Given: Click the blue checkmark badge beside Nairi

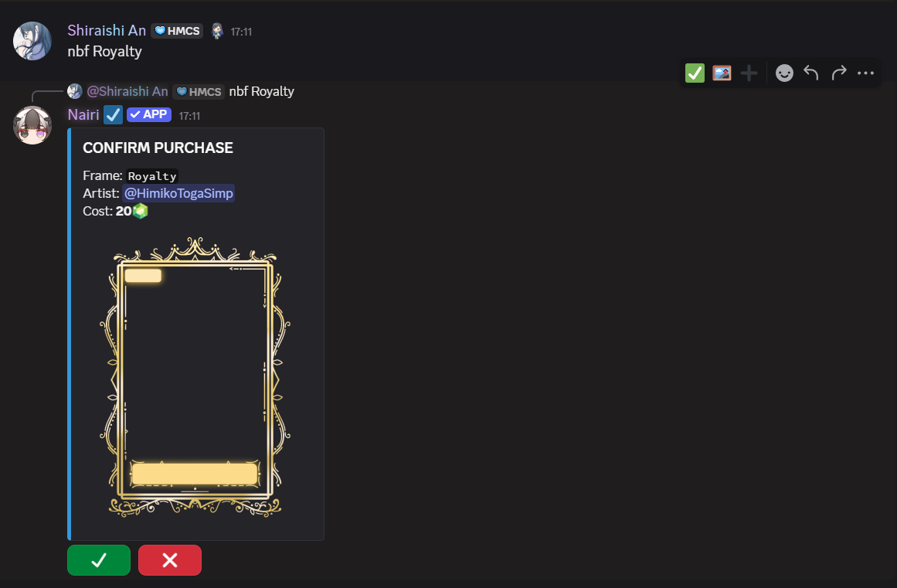Looking at the screenshot, I should [114, 115].
